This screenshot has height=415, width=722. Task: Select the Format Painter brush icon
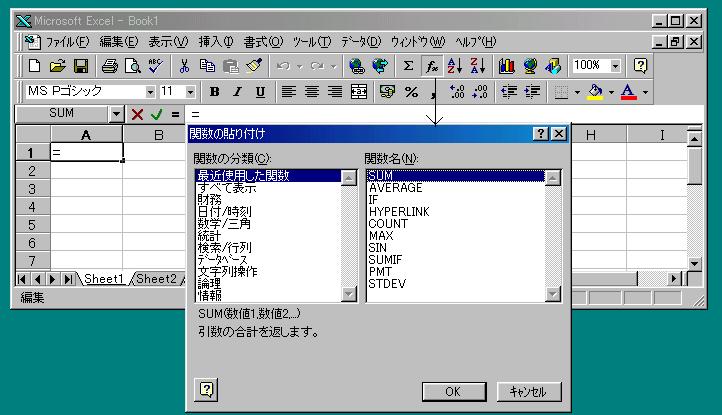pyautogui.click(x=254, y=66)
